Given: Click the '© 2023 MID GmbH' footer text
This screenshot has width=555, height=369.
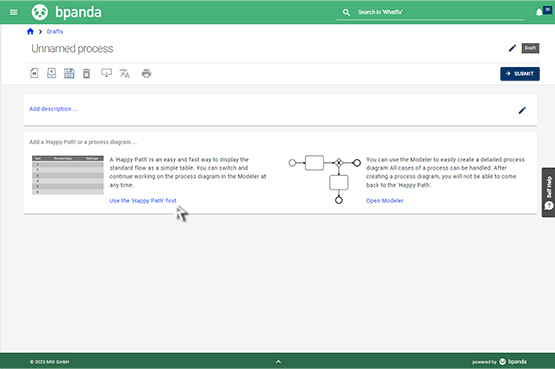Looking at the screenshot, I should click(50, 362).
